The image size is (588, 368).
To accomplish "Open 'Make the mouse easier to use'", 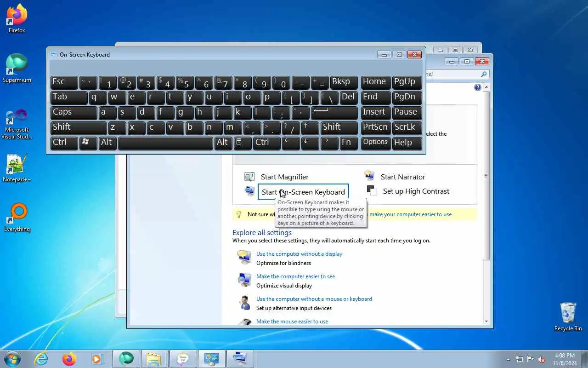I will click(292, 322).
